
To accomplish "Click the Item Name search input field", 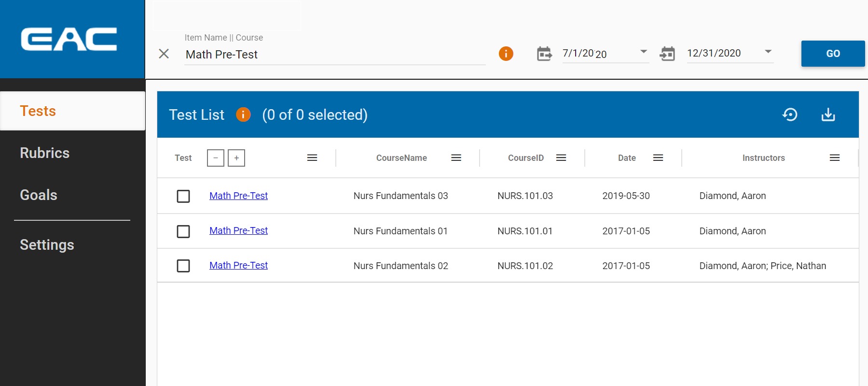I will (334, 55).
